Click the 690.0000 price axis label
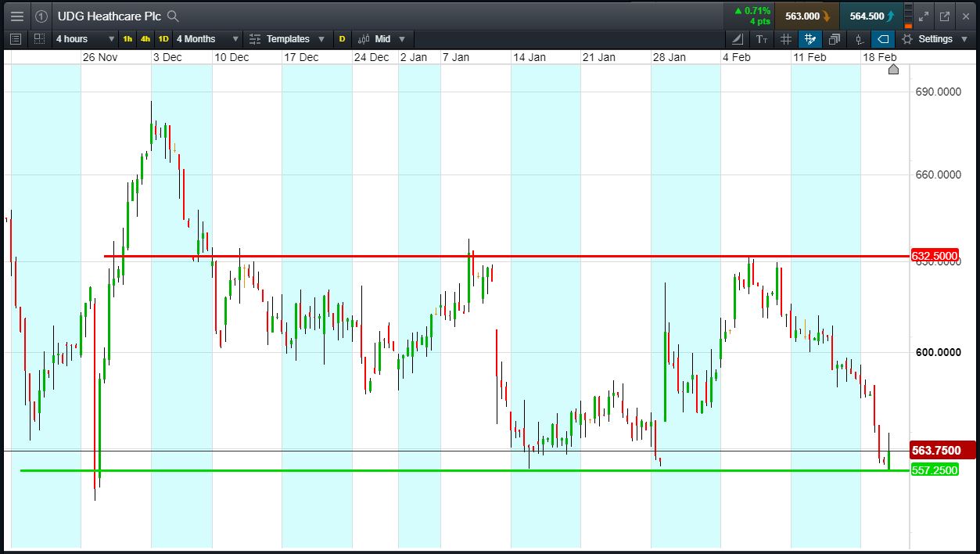This screenshot has width=980, height=554. pos(938,92)
